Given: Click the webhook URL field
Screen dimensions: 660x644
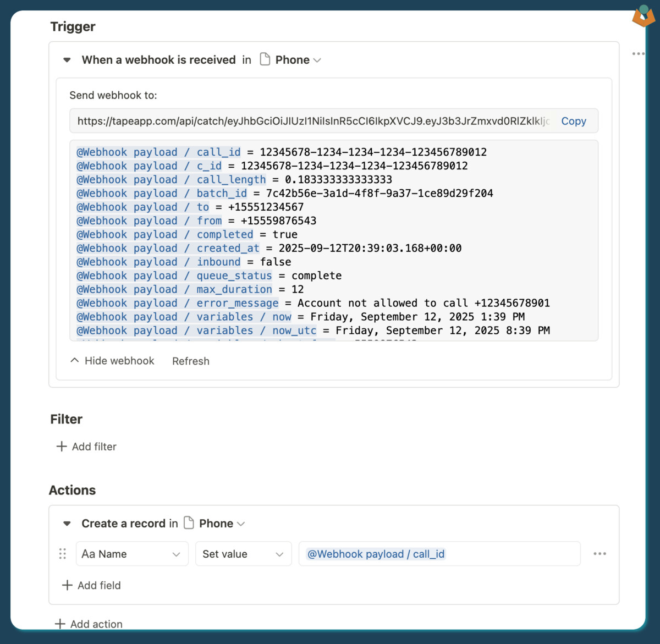Looking at the screenshot, I should [312, 121].
